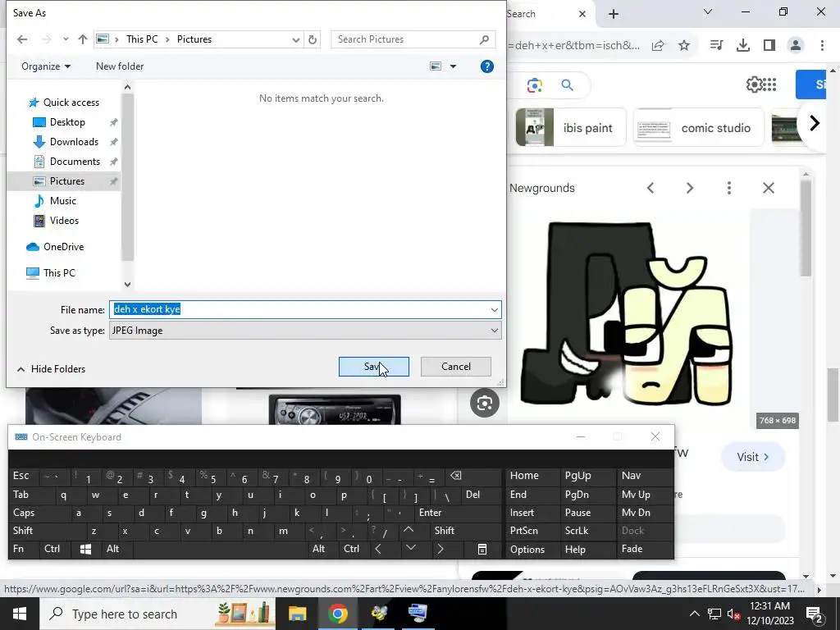The height and width of the screenshot is (630, 840).
Task: Go up one folder level in Save As
Action: (x=83, y=39)
